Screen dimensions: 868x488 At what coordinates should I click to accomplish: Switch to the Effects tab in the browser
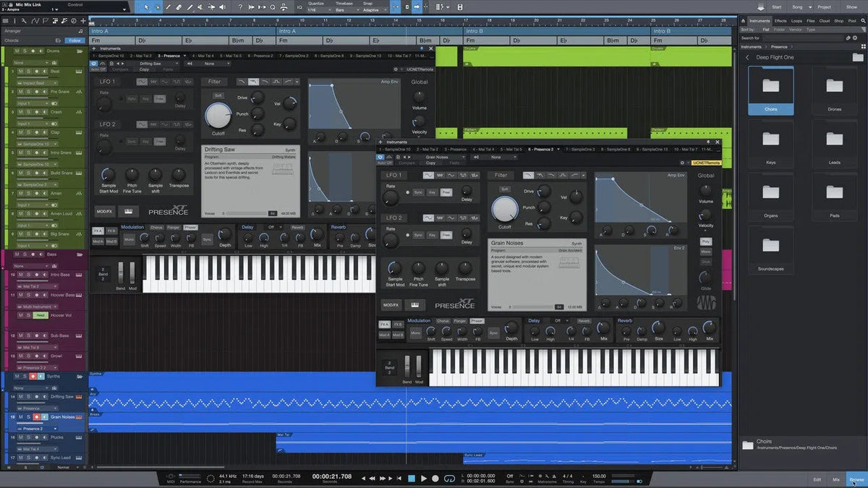(x=780, y=20)
